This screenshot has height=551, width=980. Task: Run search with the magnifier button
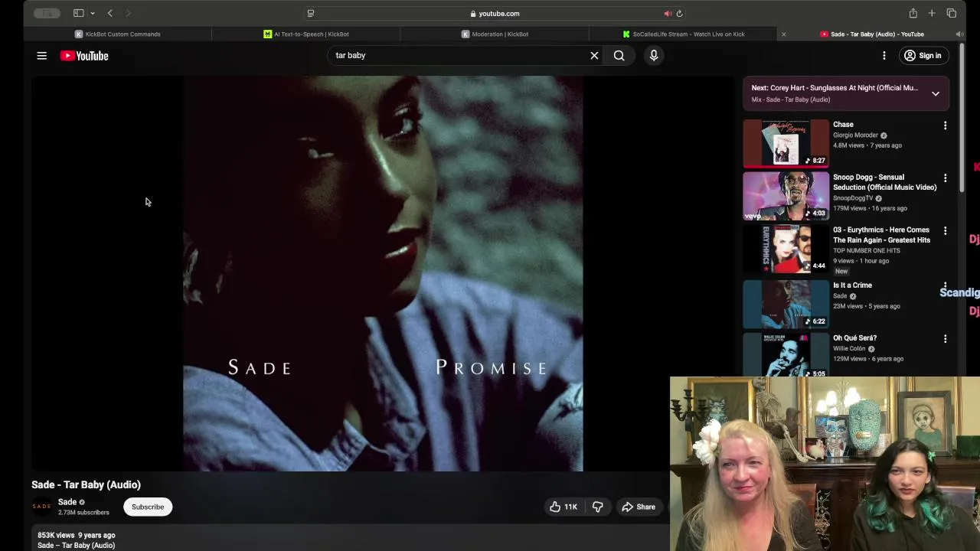619,55
